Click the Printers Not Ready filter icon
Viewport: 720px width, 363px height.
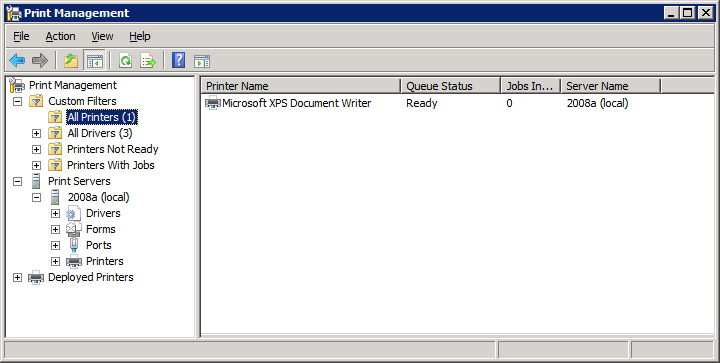[55, 149]
